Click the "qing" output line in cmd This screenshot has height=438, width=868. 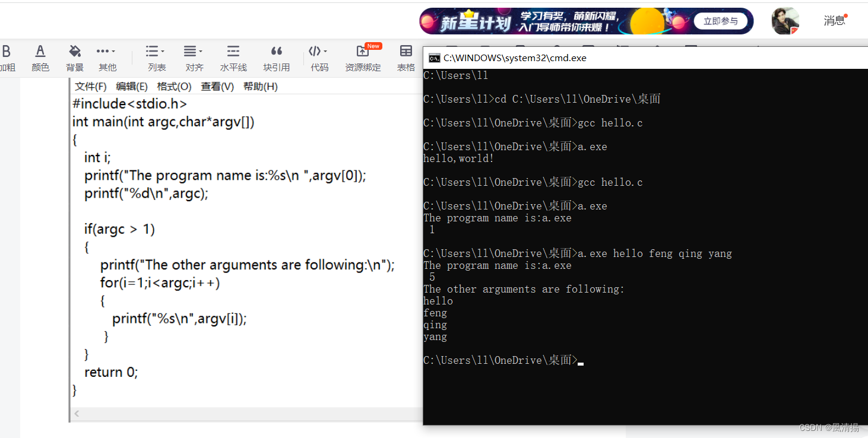point(435,325)
